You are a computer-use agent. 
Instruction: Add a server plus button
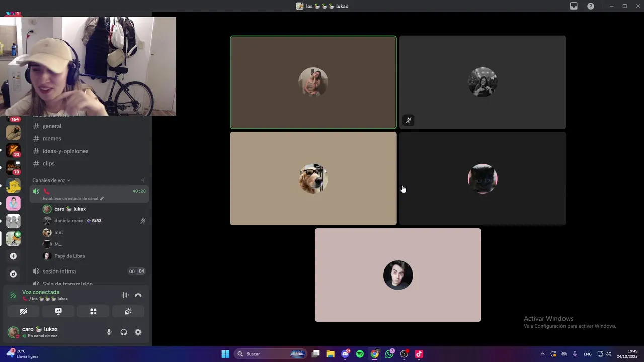[13, 256]
